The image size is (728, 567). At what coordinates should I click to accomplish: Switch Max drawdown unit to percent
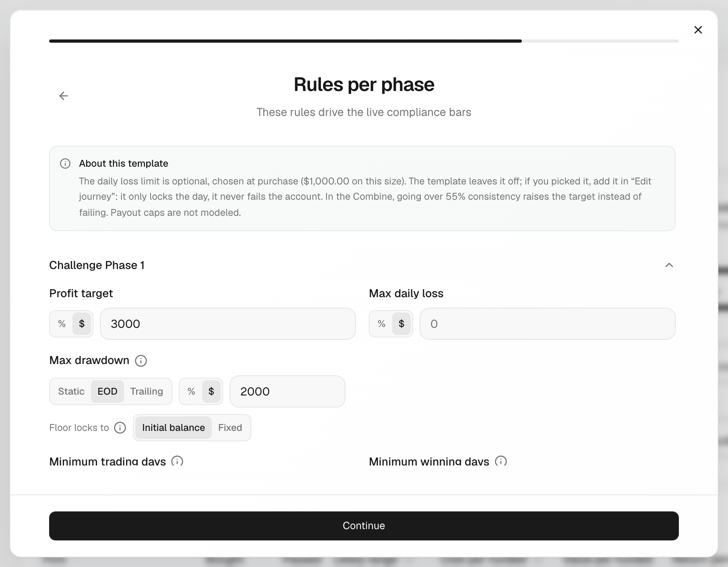(191, 391)
